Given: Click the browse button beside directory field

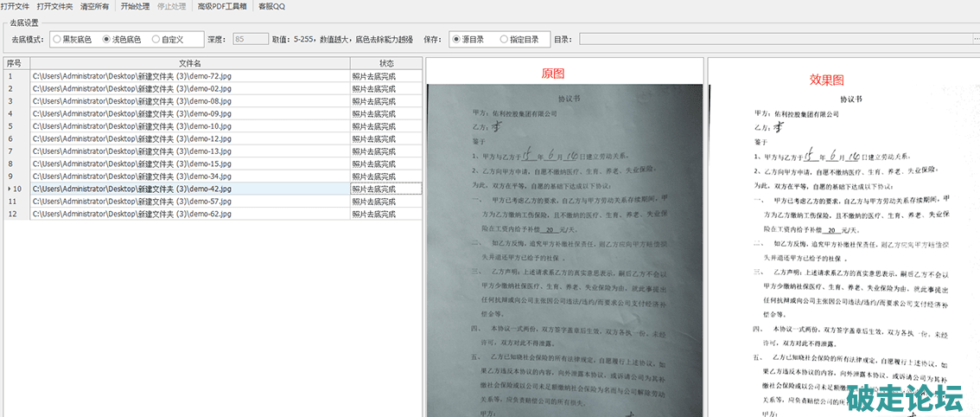Looking at the screenshot, I should [976, 39].
